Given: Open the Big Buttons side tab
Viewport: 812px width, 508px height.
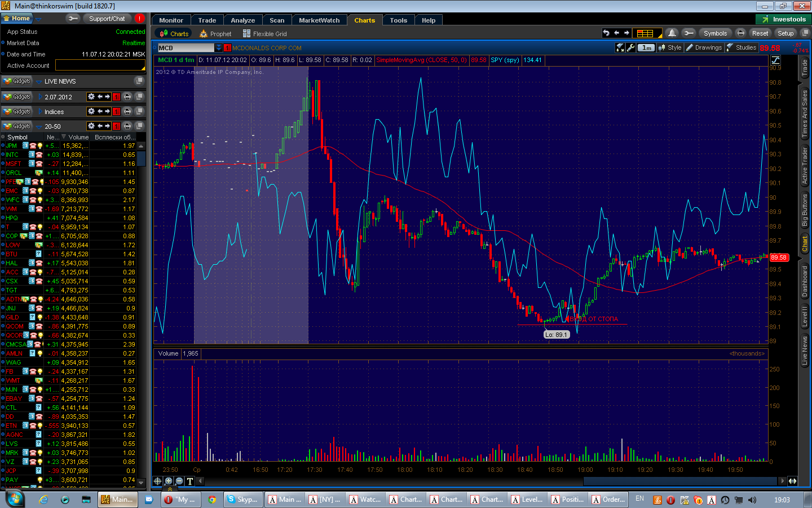Looking at the screenshot, I should (805, 210).
